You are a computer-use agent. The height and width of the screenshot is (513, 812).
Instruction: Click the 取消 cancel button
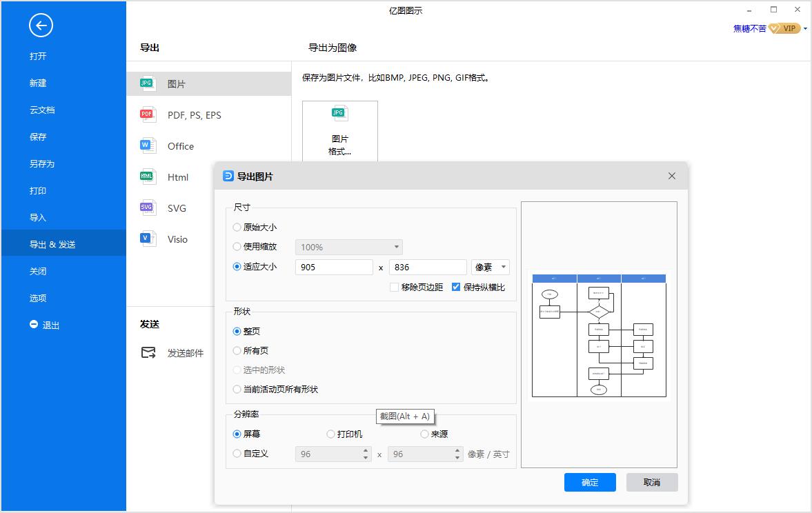[x=651, y=482]
